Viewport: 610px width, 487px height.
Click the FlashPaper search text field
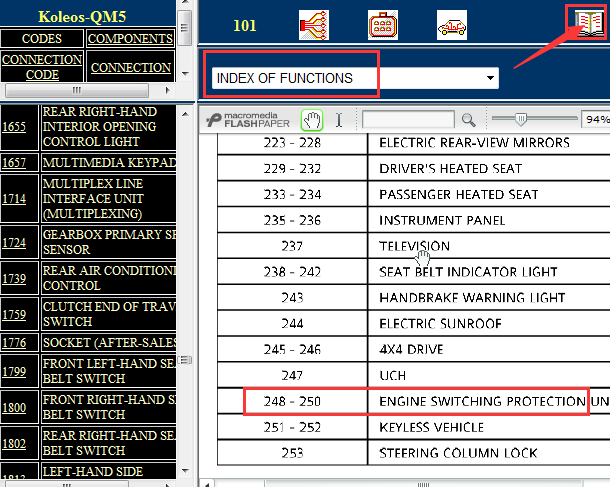[x=408, y=120]
